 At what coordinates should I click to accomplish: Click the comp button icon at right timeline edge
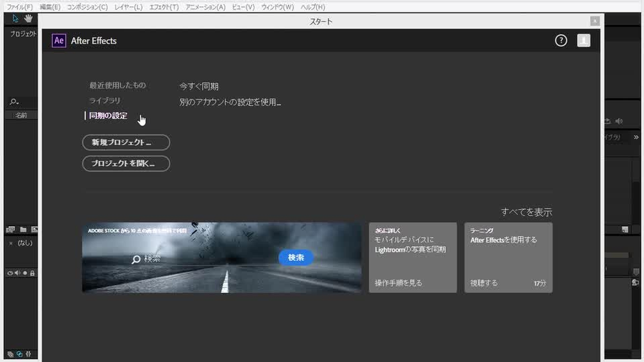(x=635, y=283)
